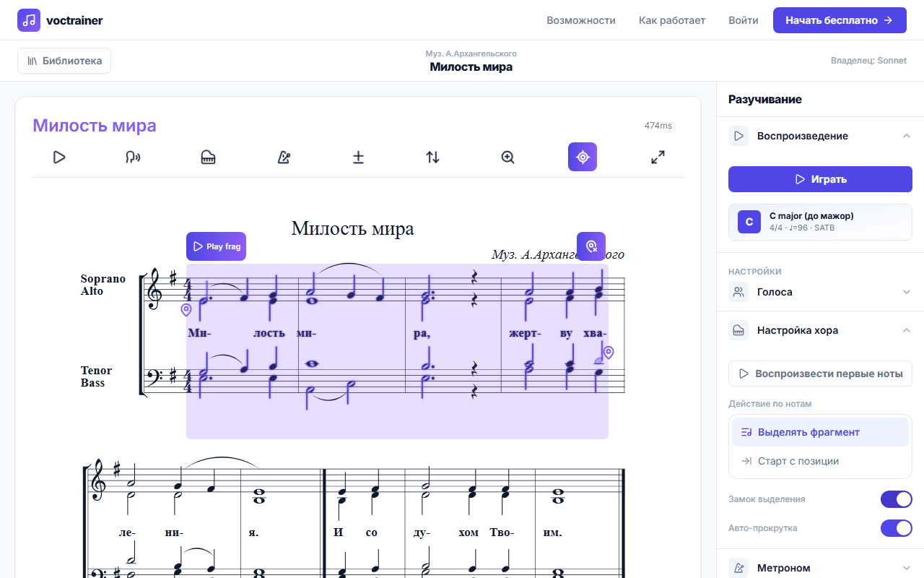Click the Голоса people icon
Screen dimensions: 924x578
pos(738,292)
